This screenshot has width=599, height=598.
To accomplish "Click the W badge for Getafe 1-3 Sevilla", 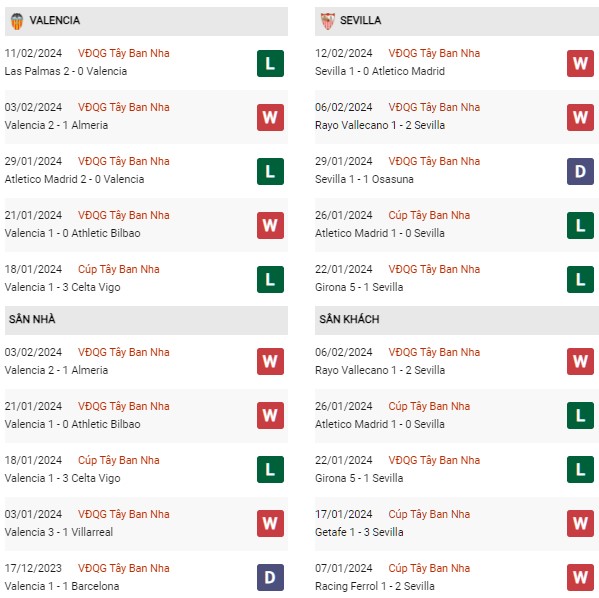I will tap(580, 523).
